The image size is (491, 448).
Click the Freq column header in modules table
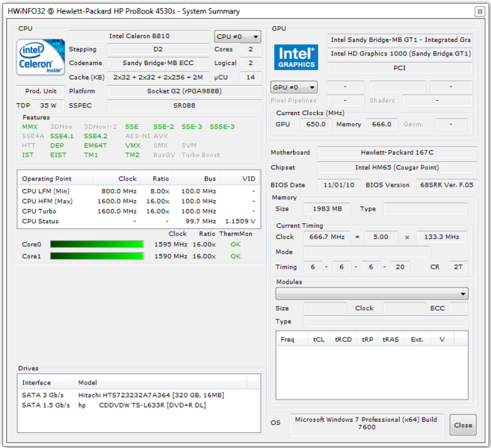[x=291, y=340]
